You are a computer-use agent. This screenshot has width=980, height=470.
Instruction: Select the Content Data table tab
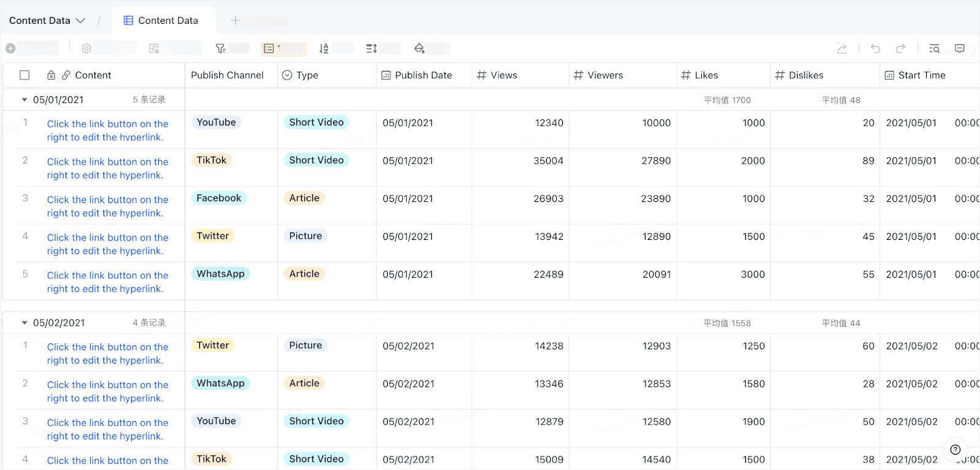(x=161, y=20)
